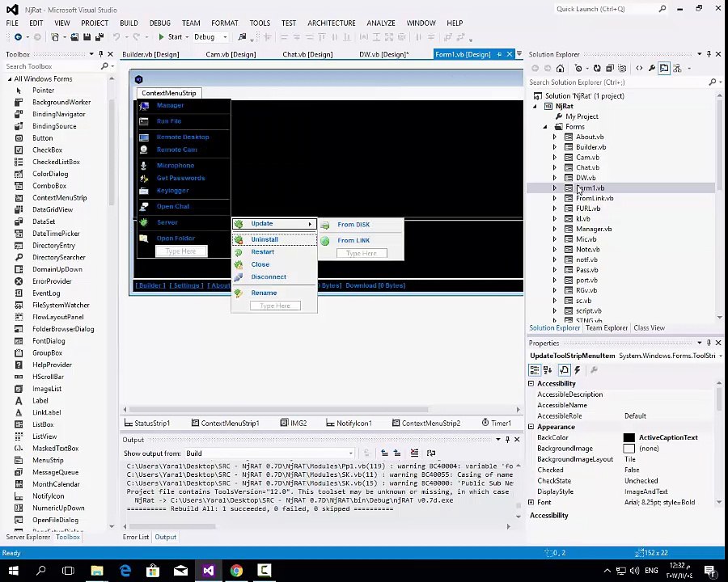Click the [Builder] link in the form status strip
728x582 pixels.
pos(150,285)
